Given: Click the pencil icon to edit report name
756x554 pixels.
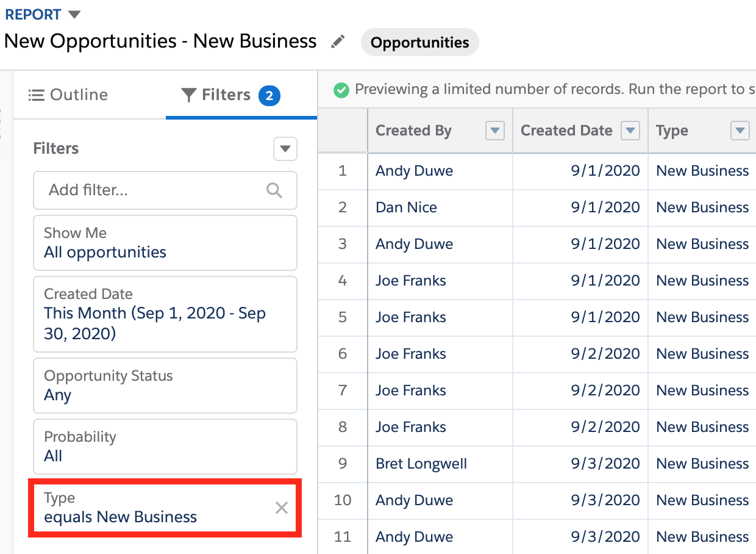Looking at the screenshot, I should pos(337,41).
